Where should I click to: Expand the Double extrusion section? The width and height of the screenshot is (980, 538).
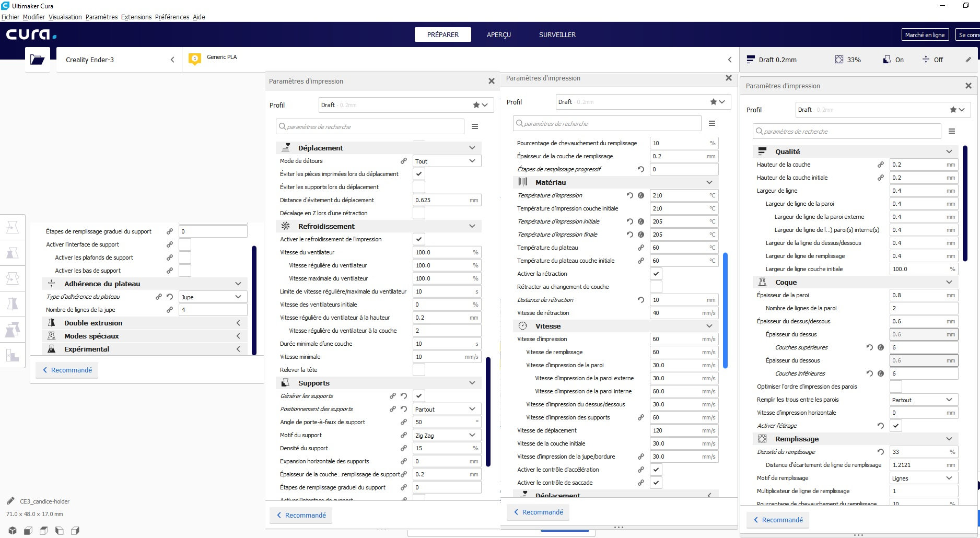click(144, 323)
